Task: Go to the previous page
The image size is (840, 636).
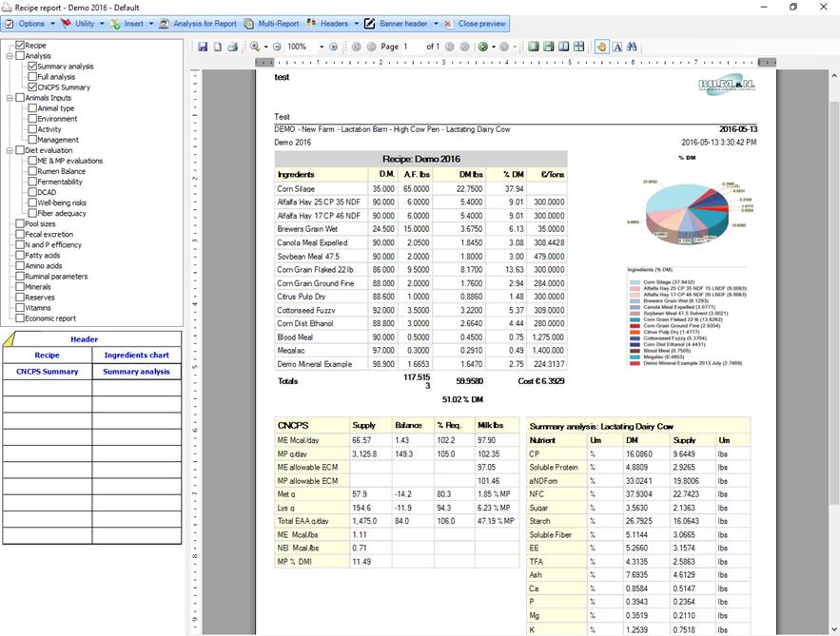Action: (x=371, y=48)
